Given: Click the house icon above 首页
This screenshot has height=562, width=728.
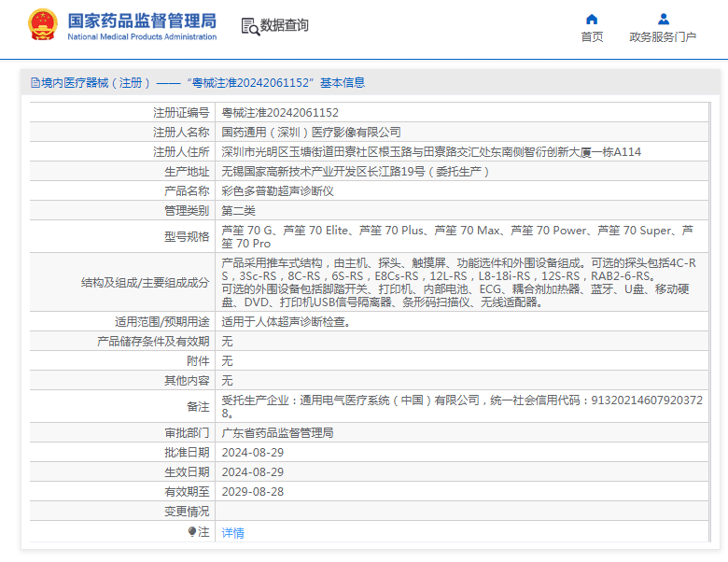Looking at the screenshot, I should 592,19.
